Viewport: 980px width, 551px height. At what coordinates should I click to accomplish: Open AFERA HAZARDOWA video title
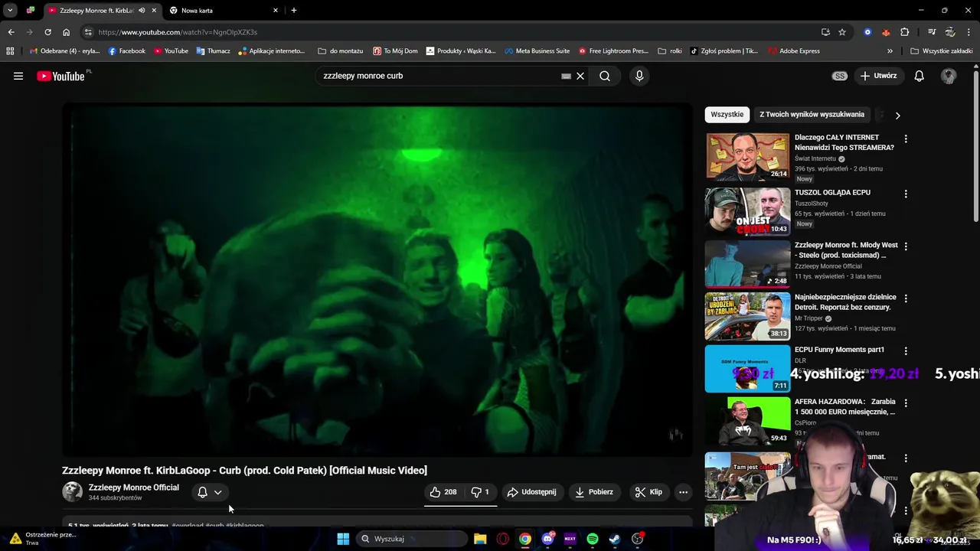tap(844, 406)
